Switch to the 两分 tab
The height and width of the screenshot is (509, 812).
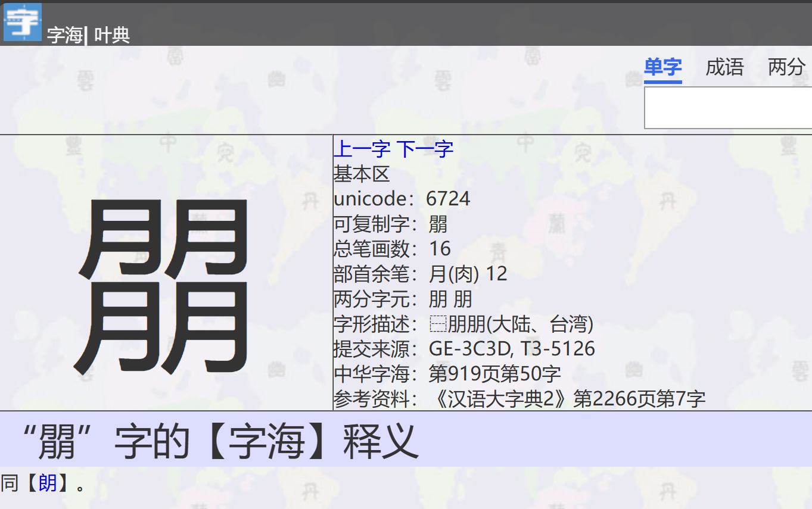[x=787, y=67]
